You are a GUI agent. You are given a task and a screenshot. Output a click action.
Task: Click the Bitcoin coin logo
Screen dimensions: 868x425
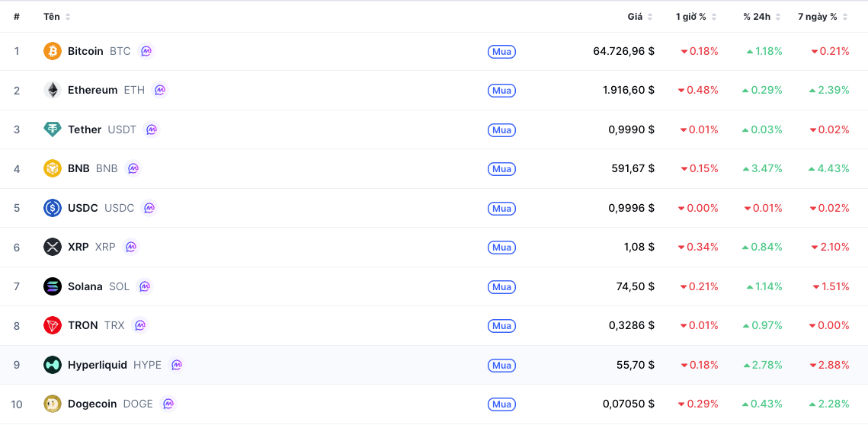pos(53,51)
